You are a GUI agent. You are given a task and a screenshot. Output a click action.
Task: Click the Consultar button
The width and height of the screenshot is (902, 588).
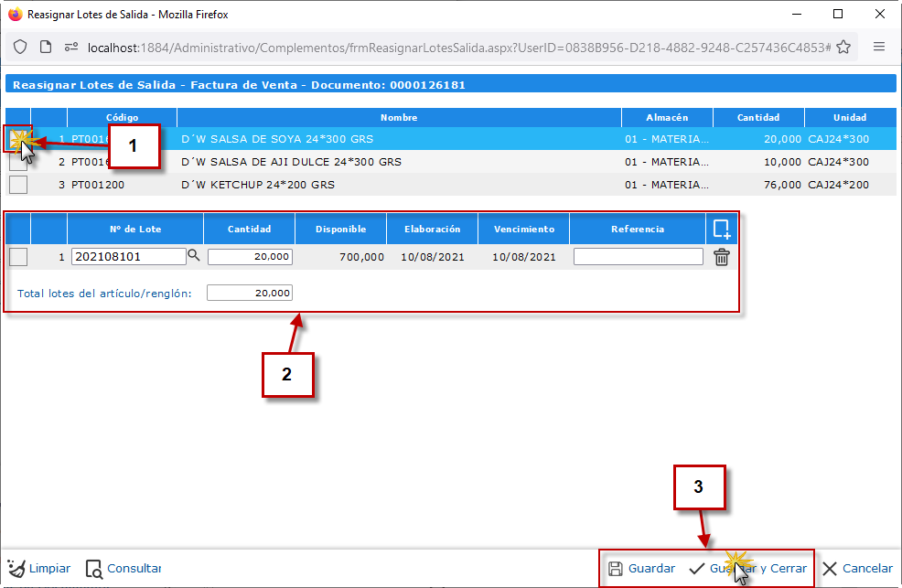(x=123, y=569)
